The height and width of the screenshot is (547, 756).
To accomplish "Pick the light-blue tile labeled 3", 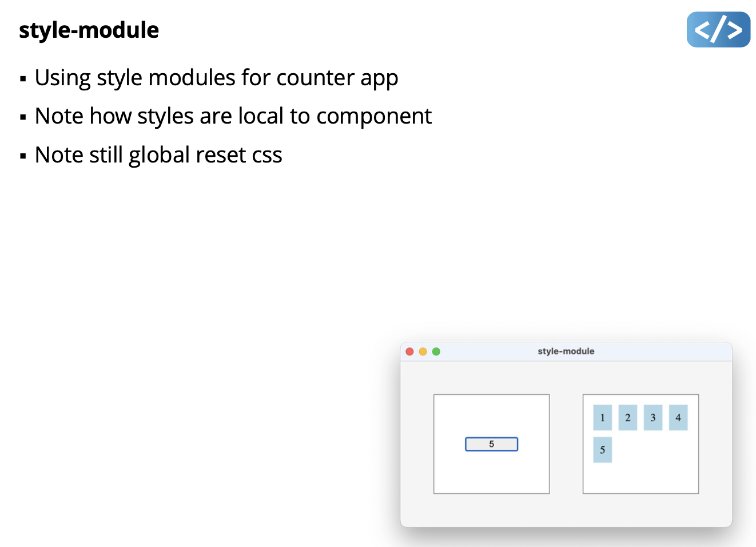I will pos(652,418).
